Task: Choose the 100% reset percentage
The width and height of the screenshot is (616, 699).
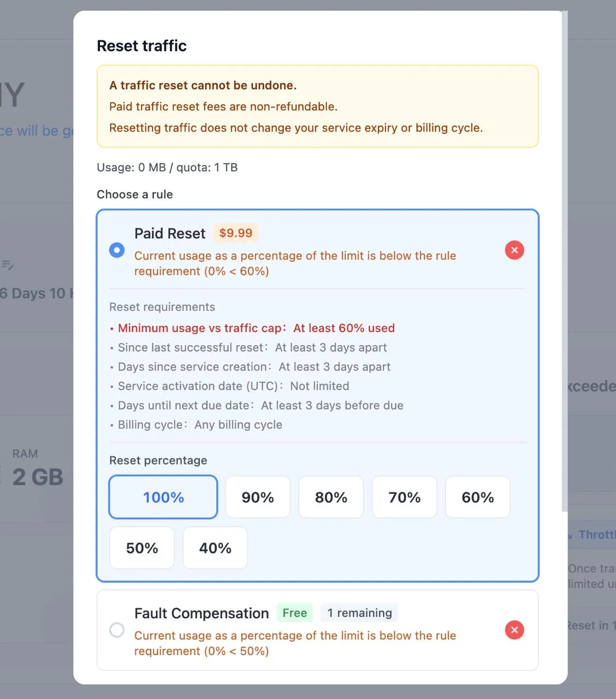Action: coord(163,497)
